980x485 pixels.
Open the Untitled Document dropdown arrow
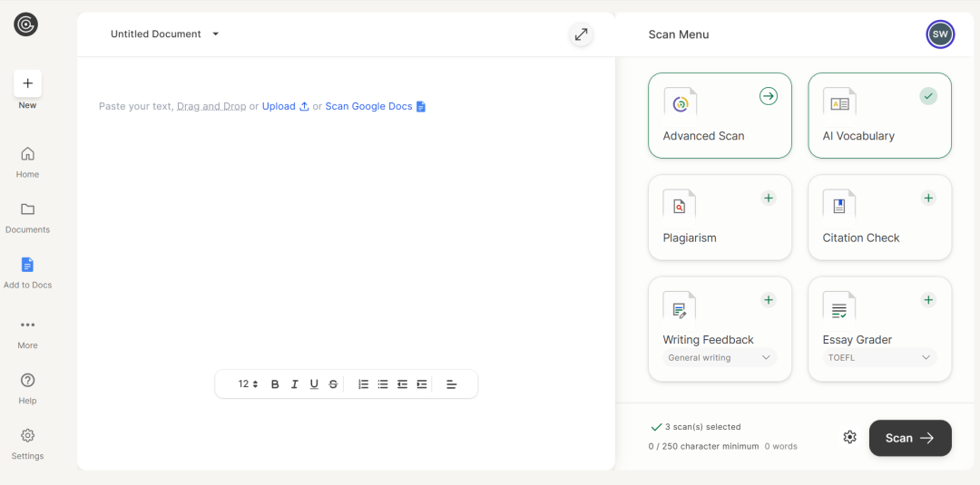pos(216,34)
